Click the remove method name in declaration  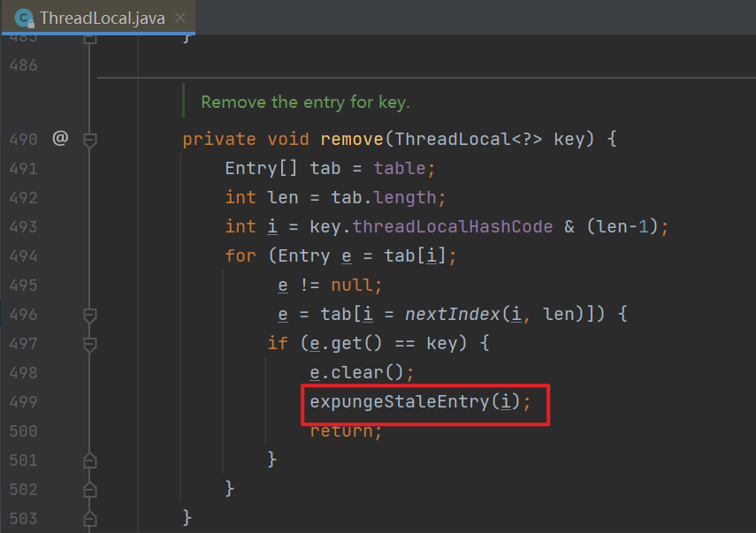coord(355,140)
